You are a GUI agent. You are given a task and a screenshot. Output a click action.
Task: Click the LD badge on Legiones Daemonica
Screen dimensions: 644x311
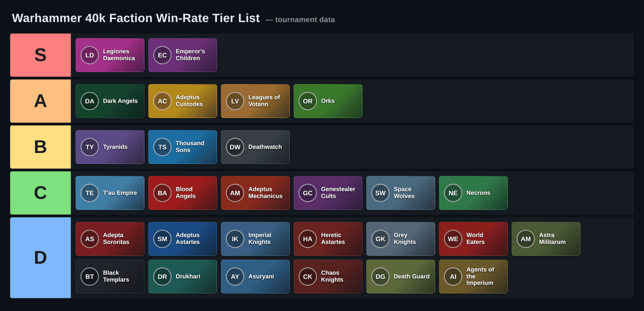[x=90, y=55]
